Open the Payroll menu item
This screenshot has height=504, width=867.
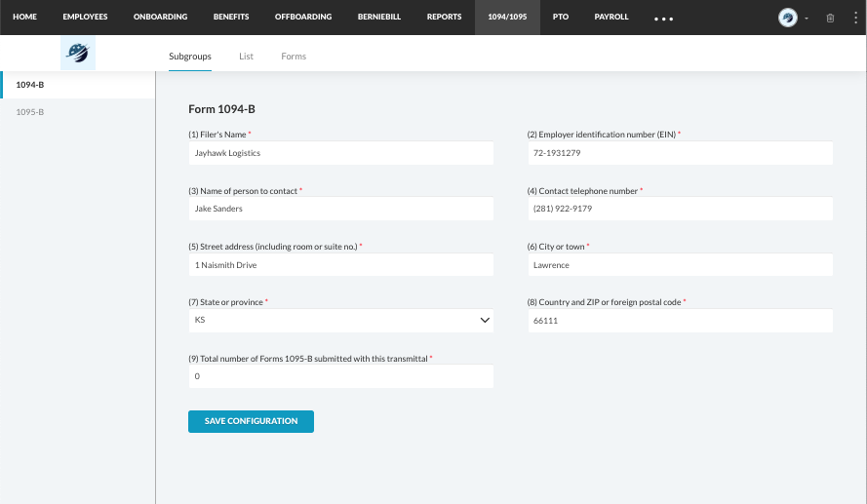click(611, 18)
